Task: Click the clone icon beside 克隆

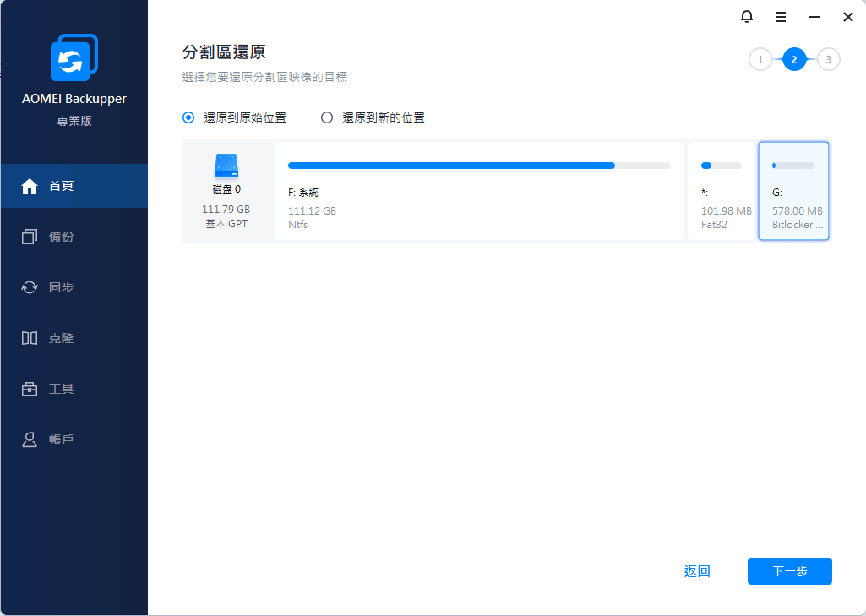Action: (30, 338)
